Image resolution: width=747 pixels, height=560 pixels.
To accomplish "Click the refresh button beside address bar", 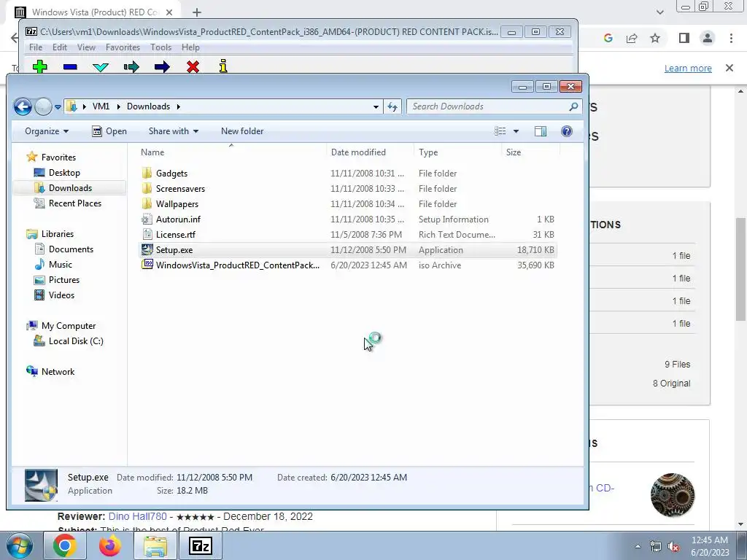I will (392, 106).
